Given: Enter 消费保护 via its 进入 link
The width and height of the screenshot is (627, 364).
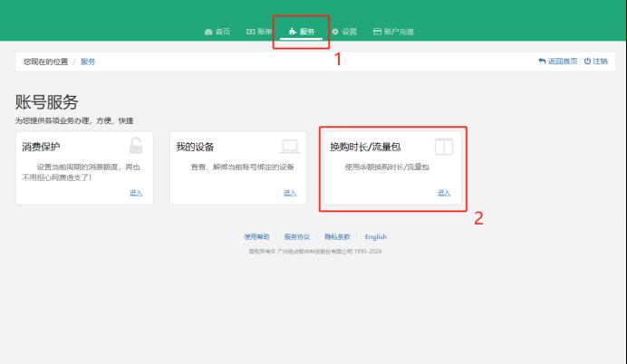Looking at the screenshot, I should (136, 192).
